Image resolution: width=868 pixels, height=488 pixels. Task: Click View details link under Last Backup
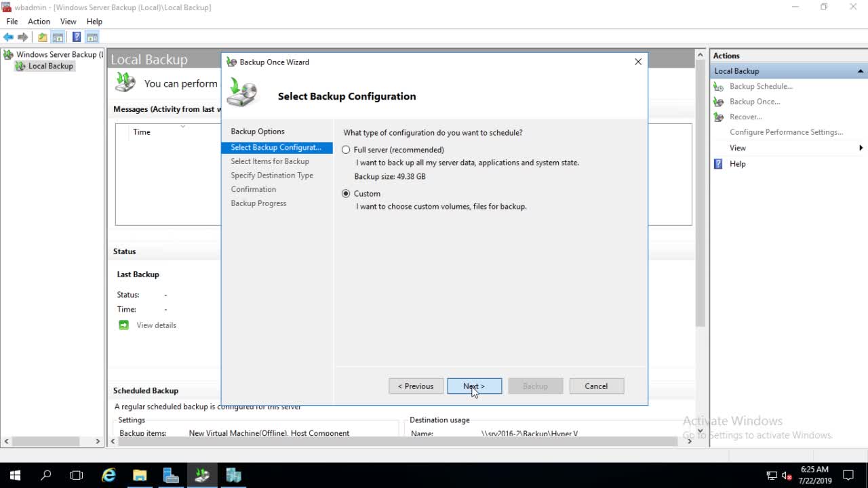click(x=156, y=325)
